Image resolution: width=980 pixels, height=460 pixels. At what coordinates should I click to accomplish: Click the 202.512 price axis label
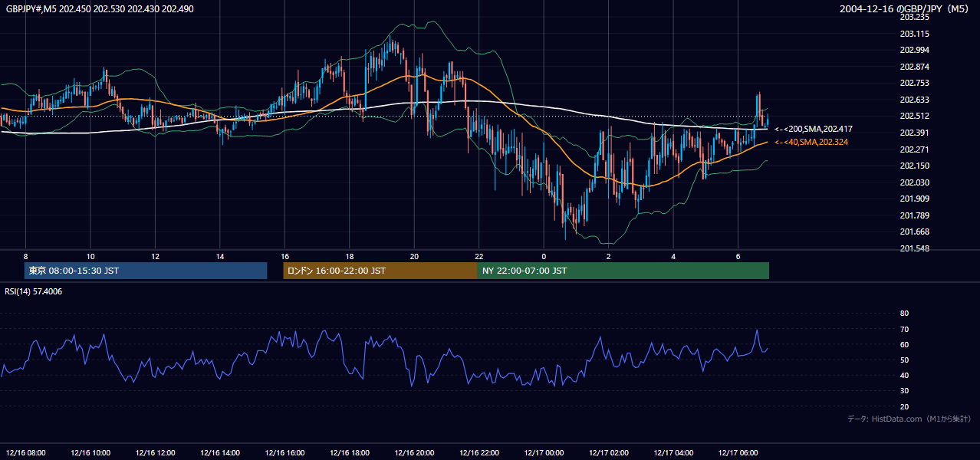pyautogui.click(x=914, y=117)
